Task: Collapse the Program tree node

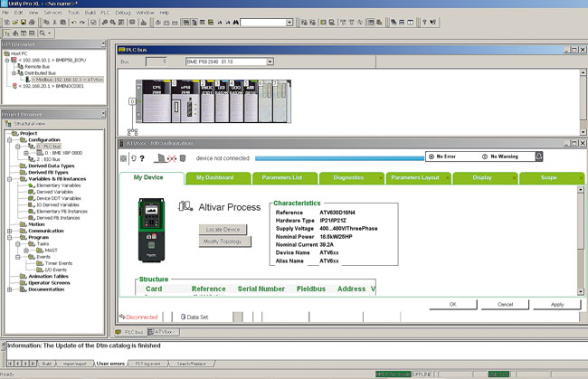Action: click(x=10, y=237)
